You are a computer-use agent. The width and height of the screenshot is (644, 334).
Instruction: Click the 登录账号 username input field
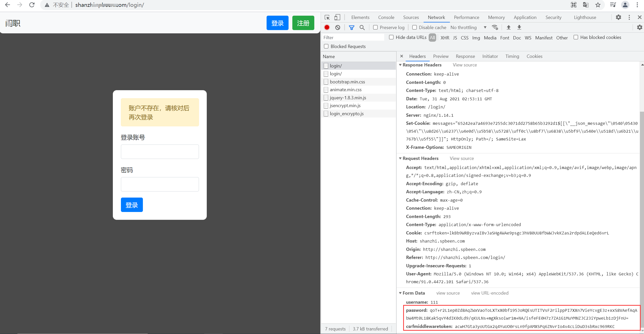coord(160,152)
